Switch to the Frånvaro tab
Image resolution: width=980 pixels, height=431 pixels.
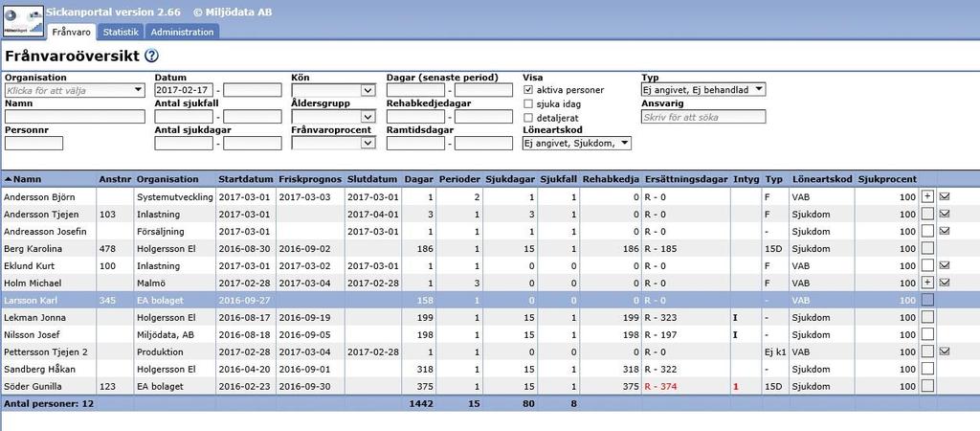(71, 32)
